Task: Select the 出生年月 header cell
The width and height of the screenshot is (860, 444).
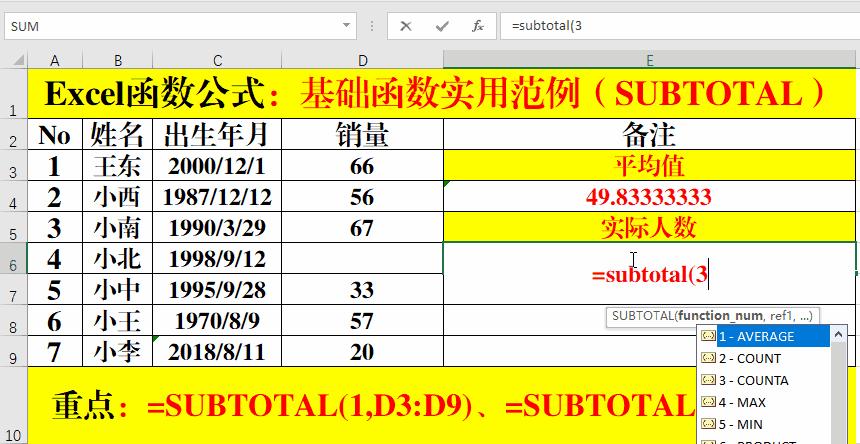Action: [x=217, y=134]
